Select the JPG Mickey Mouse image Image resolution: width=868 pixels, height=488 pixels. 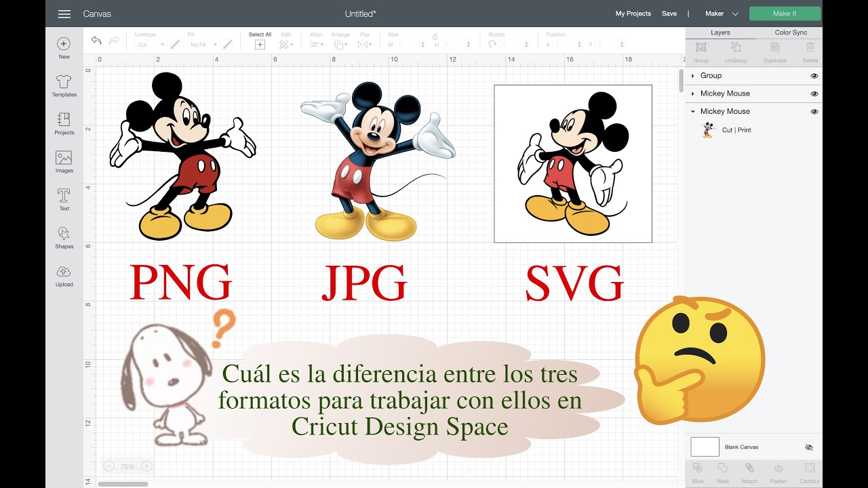[378, 161]
